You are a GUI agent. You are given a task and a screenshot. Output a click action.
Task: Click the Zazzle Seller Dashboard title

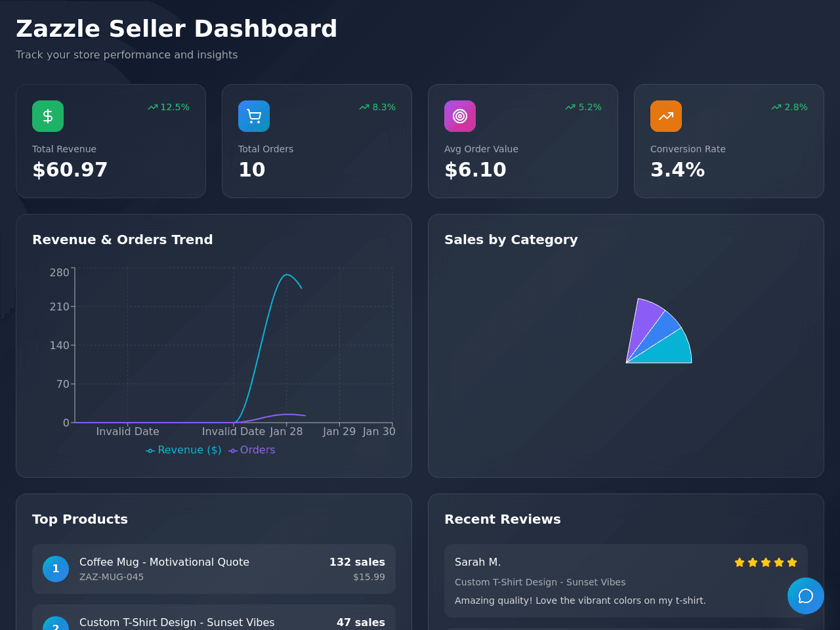tap(177, 29)
